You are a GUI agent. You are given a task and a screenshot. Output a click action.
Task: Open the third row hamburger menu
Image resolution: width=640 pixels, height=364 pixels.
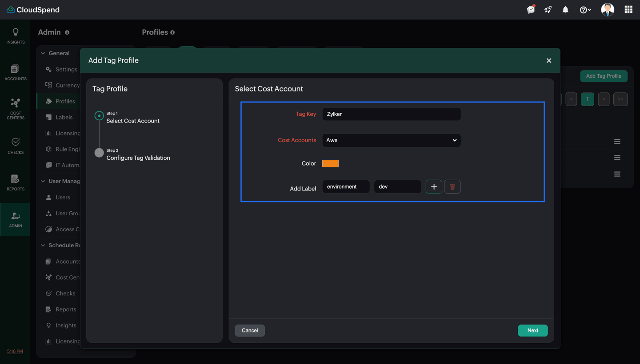tap(617, 174)
